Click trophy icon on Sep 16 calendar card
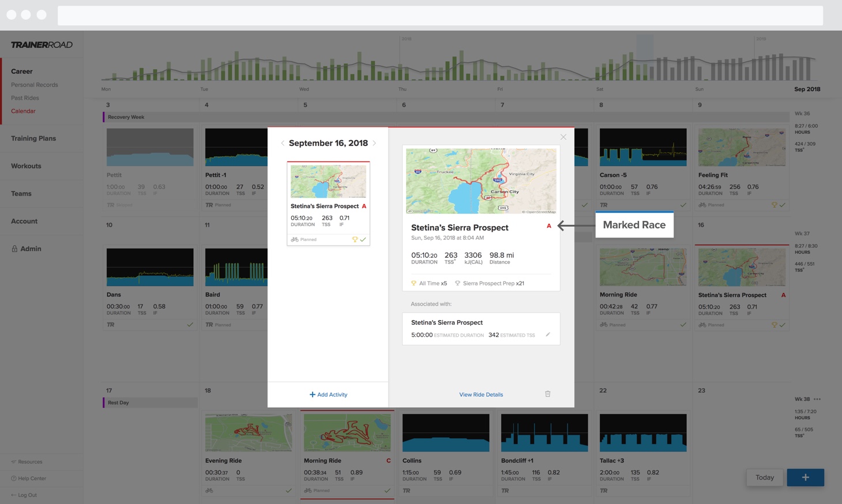 click(775, 325)
